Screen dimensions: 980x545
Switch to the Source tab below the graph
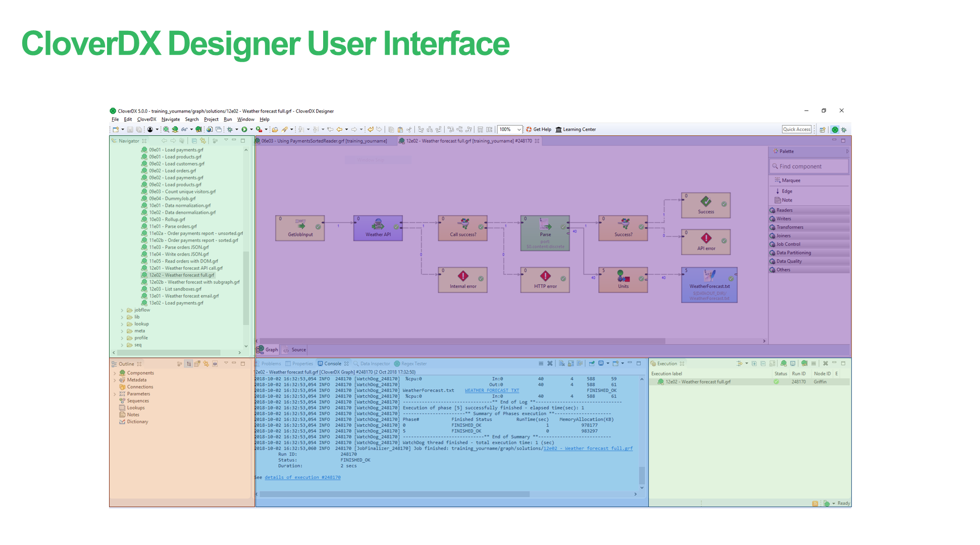tap(297, 349)
